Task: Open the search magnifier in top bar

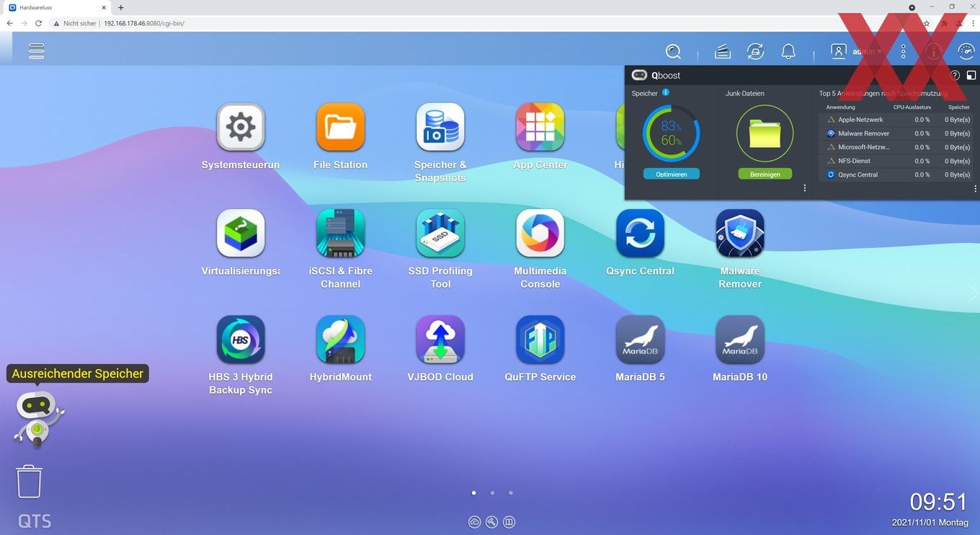Action: click(673, 51)
